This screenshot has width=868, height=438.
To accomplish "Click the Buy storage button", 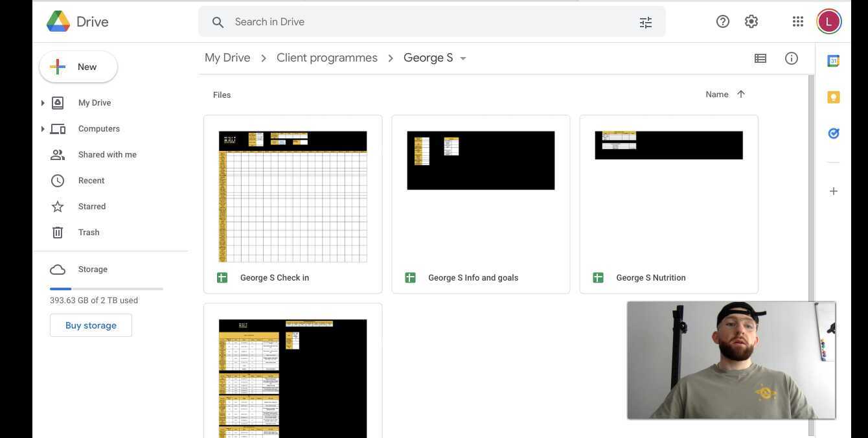I will 91,325.
